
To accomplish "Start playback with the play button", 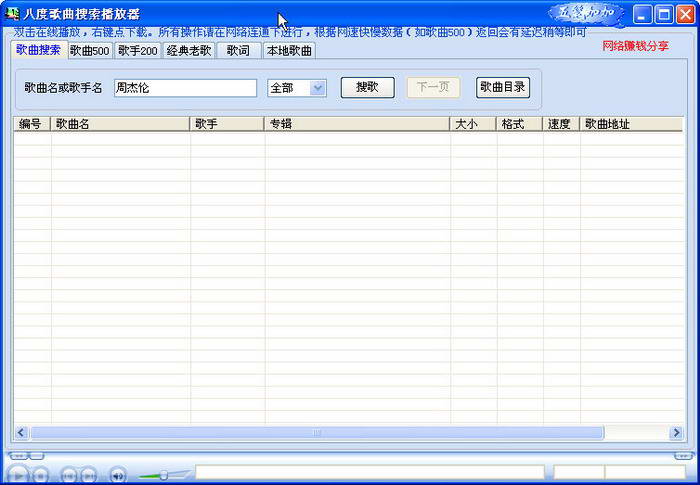I will pyautogui.click(x=19, y=476).
